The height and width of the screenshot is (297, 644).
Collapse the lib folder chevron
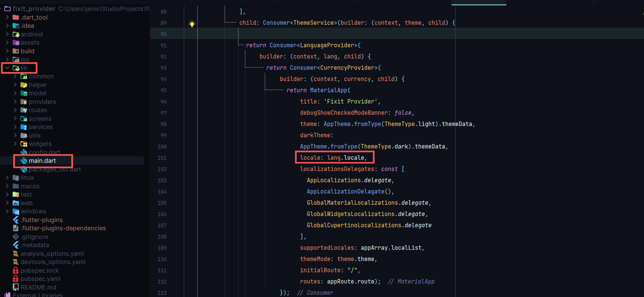pyautogui.click(x=7, y=68)
